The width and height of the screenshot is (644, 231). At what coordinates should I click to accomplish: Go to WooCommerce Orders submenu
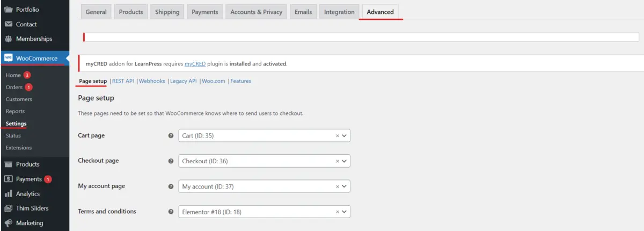tap(14, 87)
